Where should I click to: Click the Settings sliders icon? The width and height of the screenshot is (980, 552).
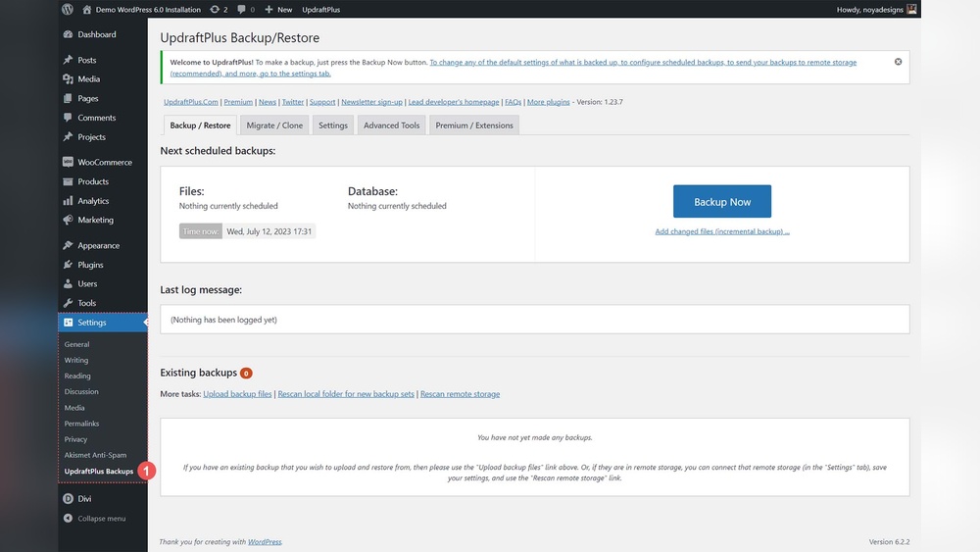coord(69,323)
